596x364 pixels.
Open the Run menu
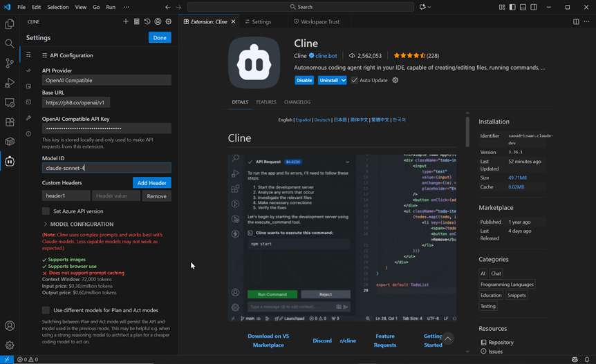coord(111,7)
